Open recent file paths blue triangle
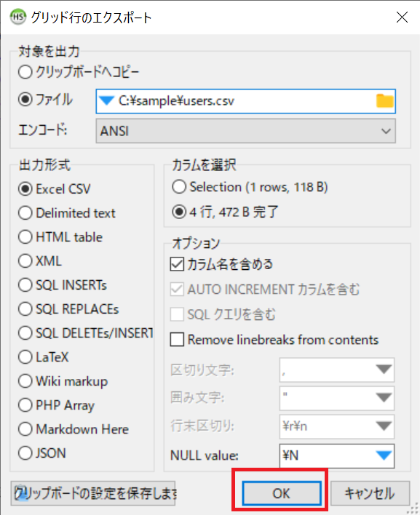 [106, 101]
